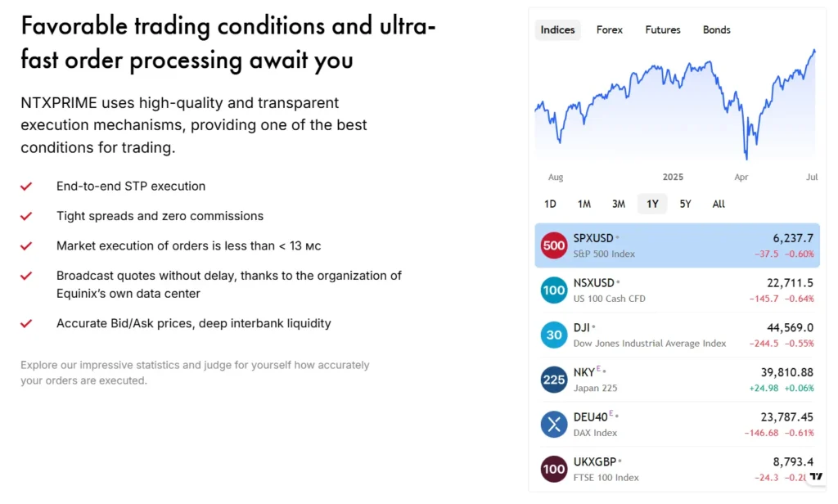Click the NSXUSD teal 100 icon
The width and height of the screenshot is (838, 504).
554,290
